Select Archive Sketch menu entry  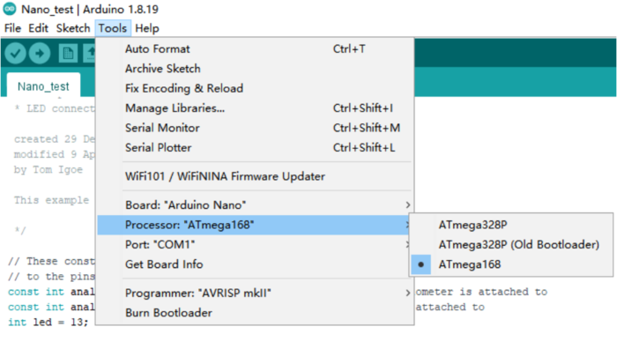click(x=255, y=69)
